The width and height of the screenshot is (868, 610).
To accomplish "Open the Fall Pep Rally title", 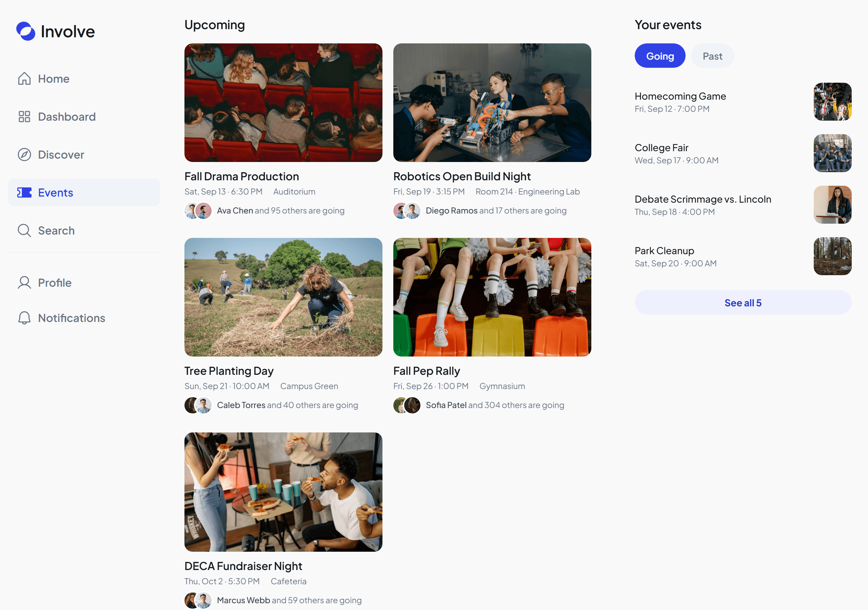I will pyautogui.click(x=427, y=371).
